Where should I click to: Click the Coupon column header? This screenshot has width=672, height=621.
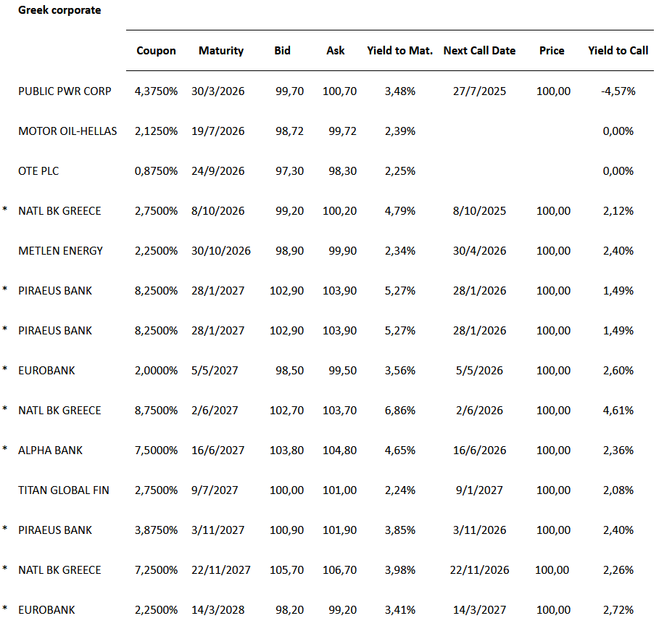click(x=156, y=51)
